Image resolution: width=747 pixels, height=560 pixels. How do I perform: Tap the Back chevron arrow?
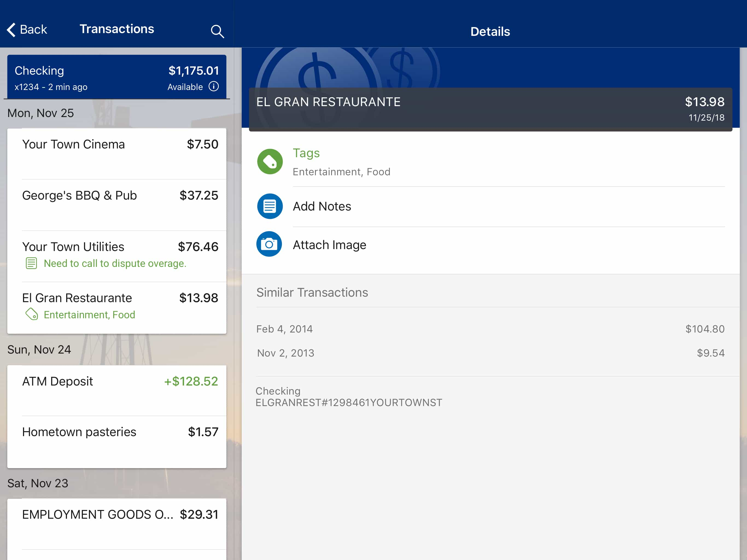pos(11,30)
